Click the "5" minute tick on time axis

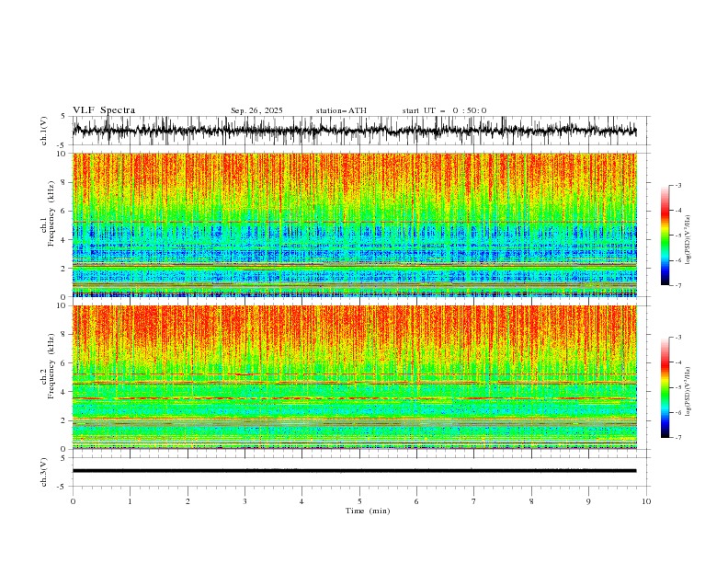pos(359,501)
